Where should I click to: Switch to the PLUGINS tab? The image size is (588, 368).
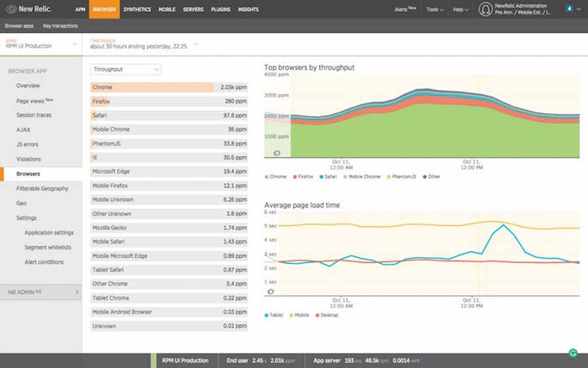(x=220, y=9)
